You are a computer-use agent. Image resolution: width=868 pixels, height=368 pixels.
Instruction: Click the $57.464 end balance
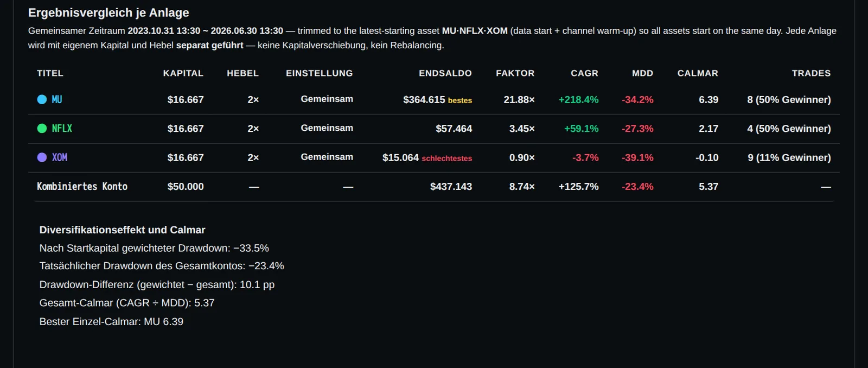454,129
